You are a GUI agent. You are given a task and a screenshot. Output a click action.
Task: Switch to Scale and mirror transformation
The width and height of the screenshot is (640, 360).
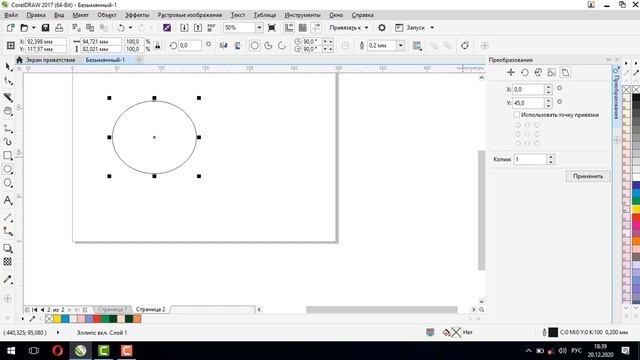point(538,73)
